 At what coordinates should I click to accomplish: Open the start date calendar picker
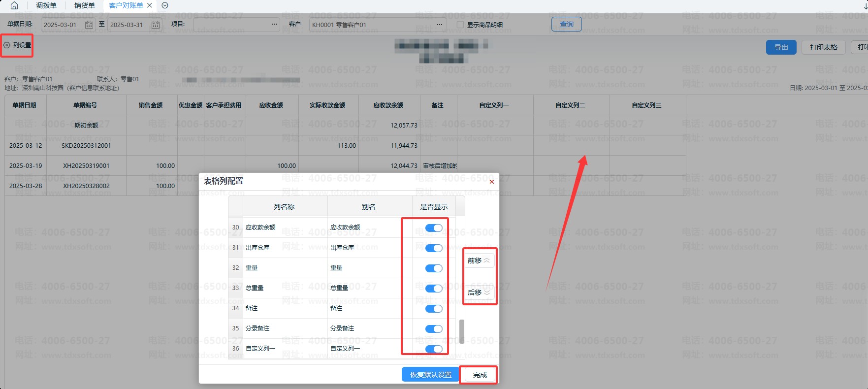89,25
